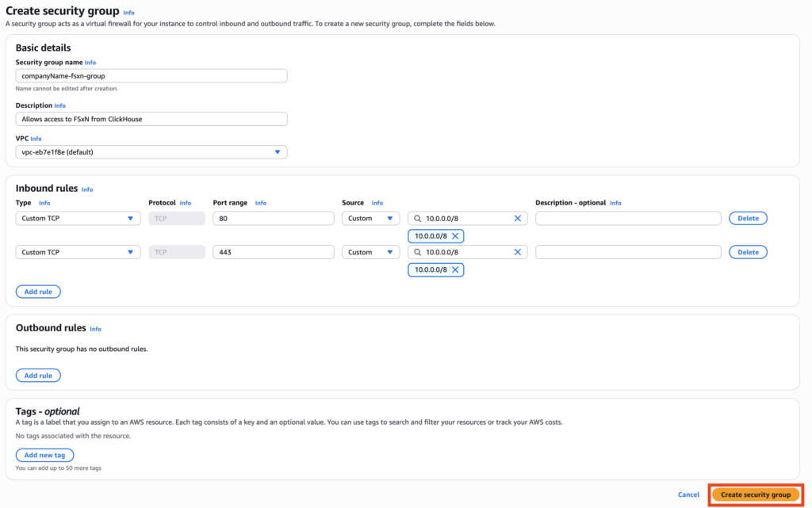Open Info link next to Create security group heading
The image size is (812, 508).
[128, 13]
